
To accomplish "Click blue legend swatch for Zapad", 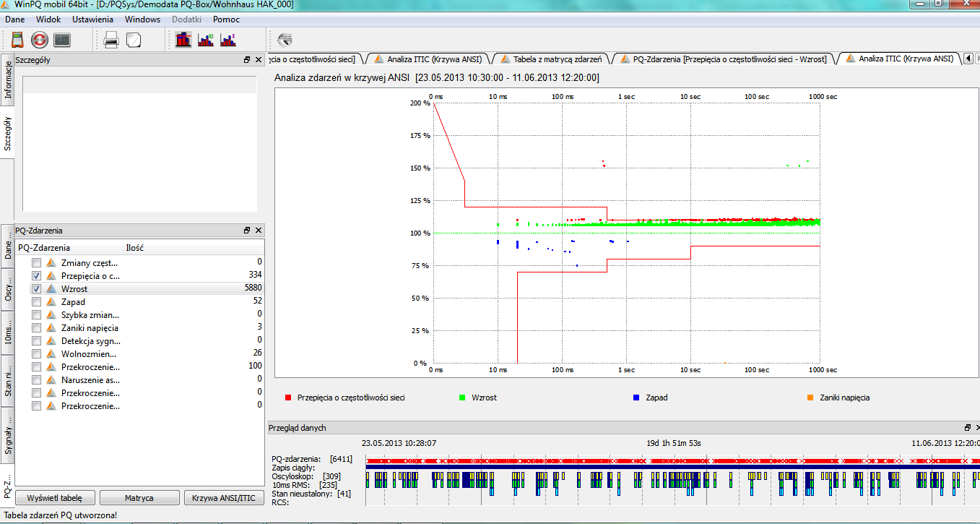I will (636, 398).
